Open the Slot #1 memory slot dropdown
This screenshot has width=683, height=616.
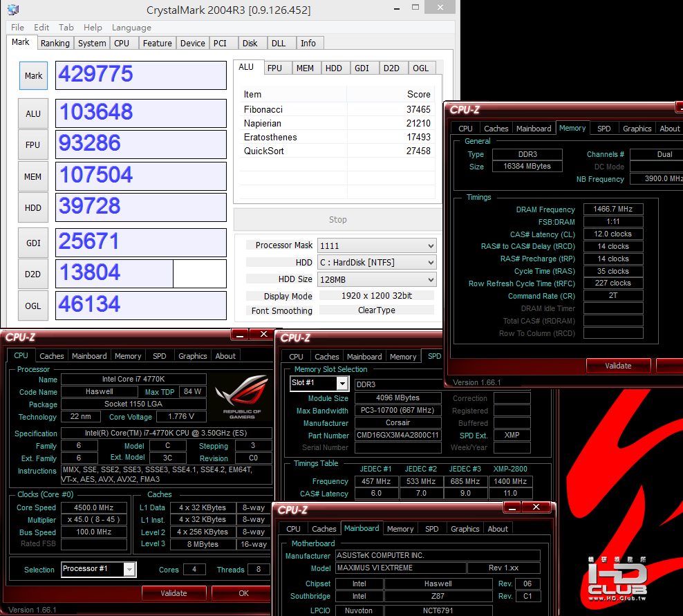pyautogui.click(x=319, y=384)
